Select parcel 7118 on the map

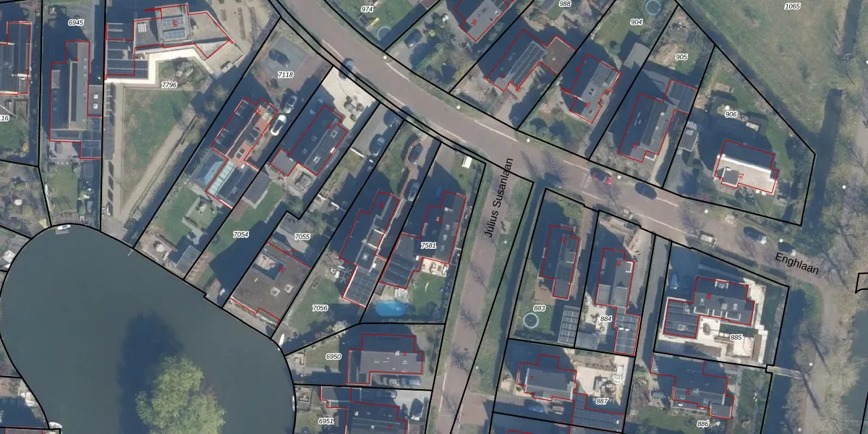(286, 75)
